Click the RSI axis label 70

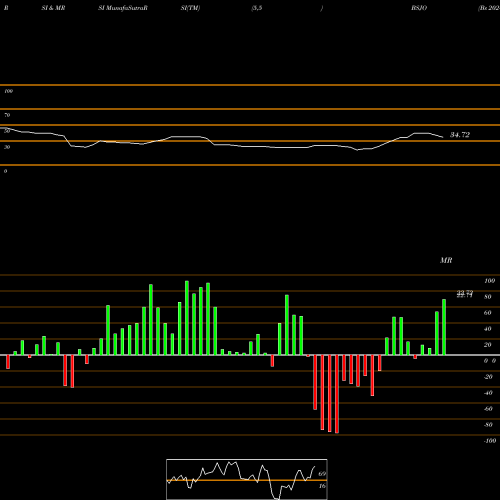click(x=7, y=115)
